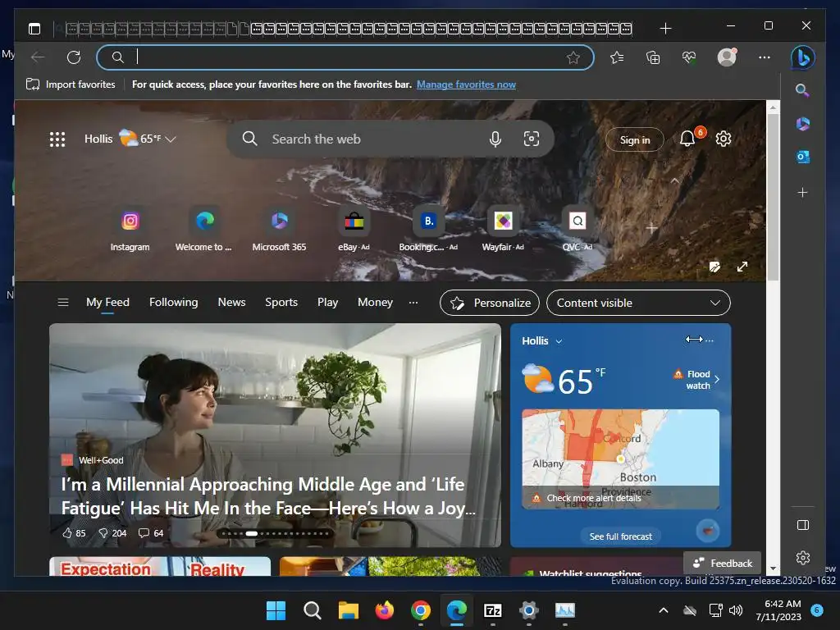Open the Wayfair quick link
840x630 pixels.
coord(503,230)
